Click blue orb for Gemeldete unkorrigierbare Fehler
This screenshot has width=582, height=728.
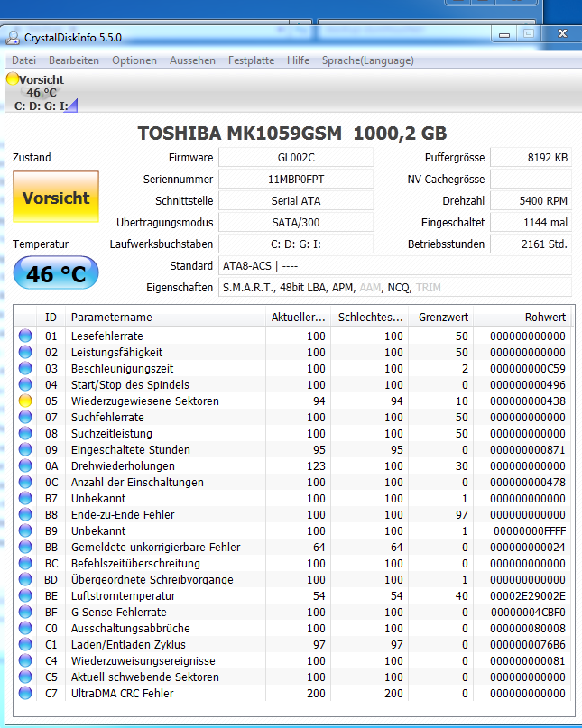[25, 547]
